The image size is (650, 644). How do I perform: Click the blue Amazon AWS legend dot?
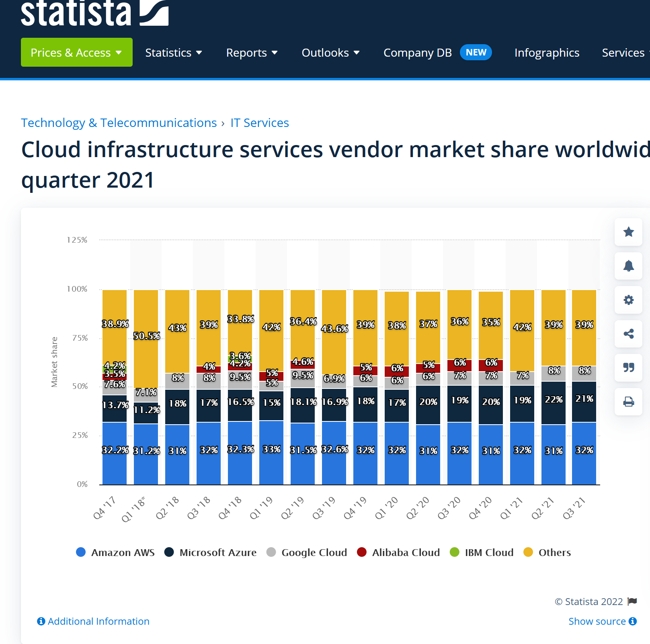[81, 552]
